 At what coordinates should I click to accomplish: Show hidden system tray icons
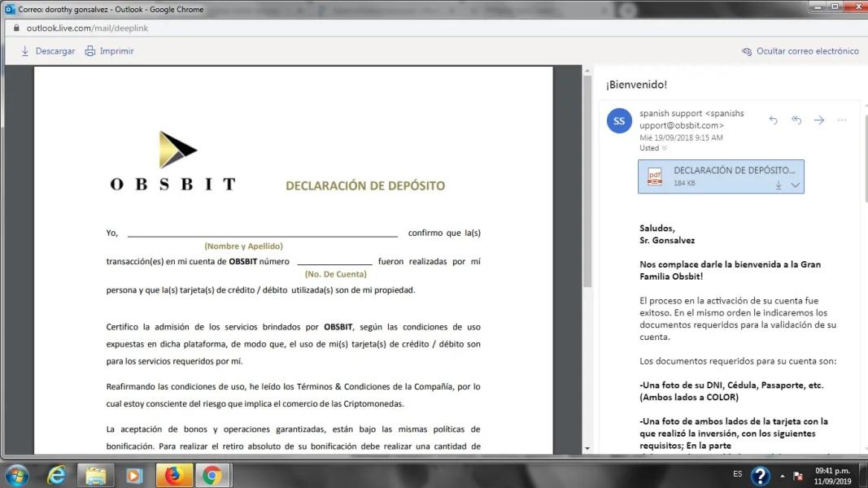[x=783, y=476]
